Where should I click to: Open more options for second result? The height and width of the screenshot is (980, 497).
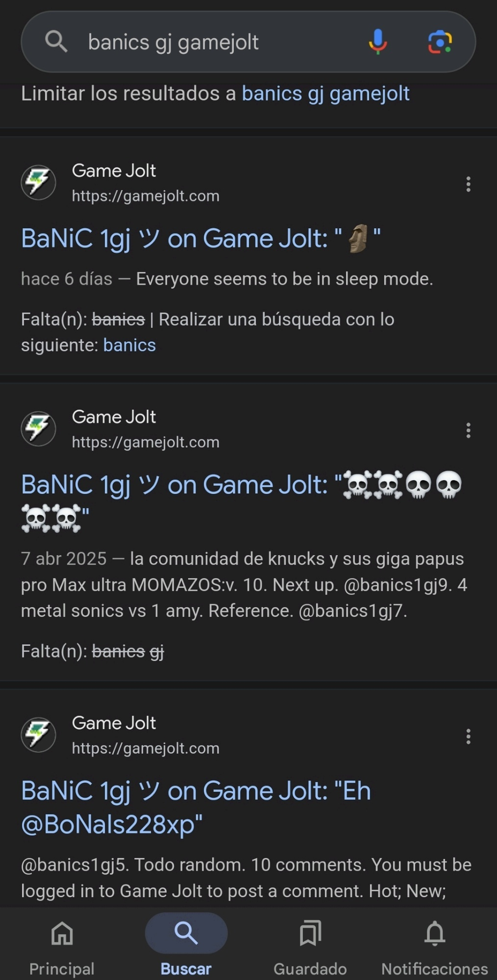468,430
